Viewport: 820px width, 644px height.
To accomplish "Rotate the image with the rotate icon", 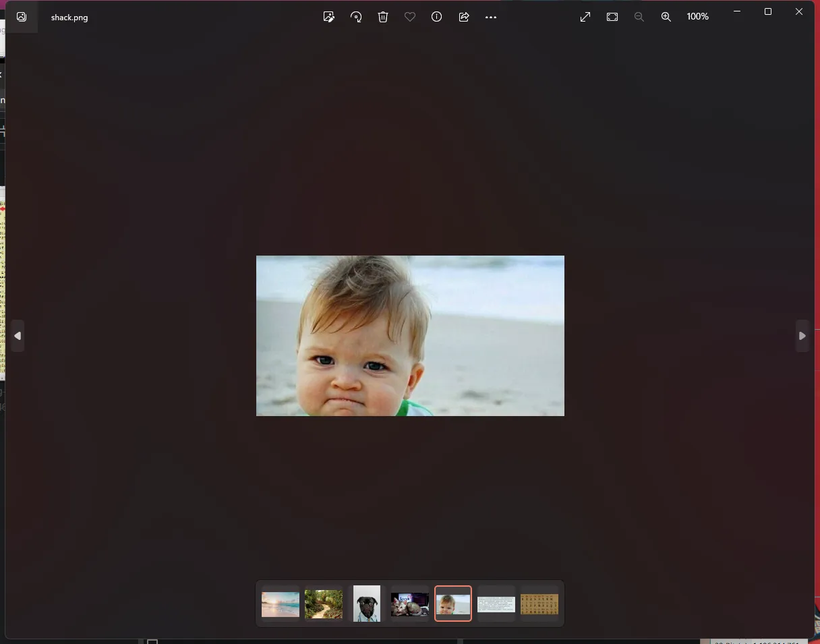I will [x=356, y=17].
